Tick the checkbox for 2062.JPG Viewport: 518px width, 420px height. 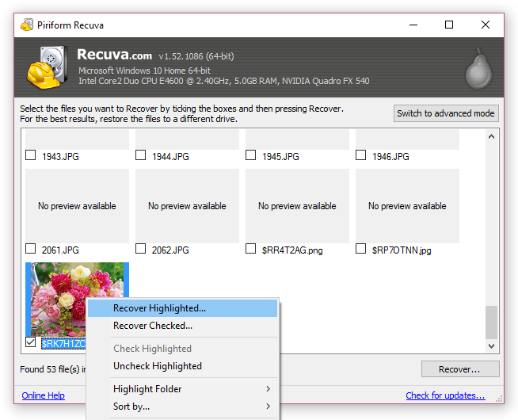[140, 249]
